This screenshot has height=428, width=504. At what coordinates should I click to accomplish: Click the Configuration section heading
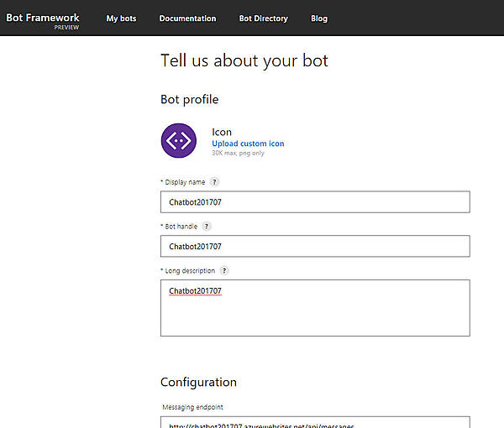pyautogui.click(x=198, y=382)
